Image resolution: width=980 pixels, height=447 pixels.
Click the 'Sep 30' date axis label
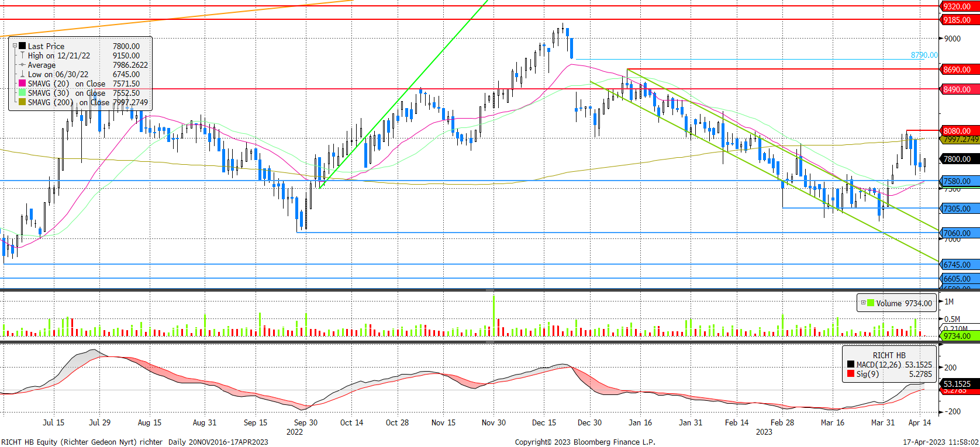306,422
